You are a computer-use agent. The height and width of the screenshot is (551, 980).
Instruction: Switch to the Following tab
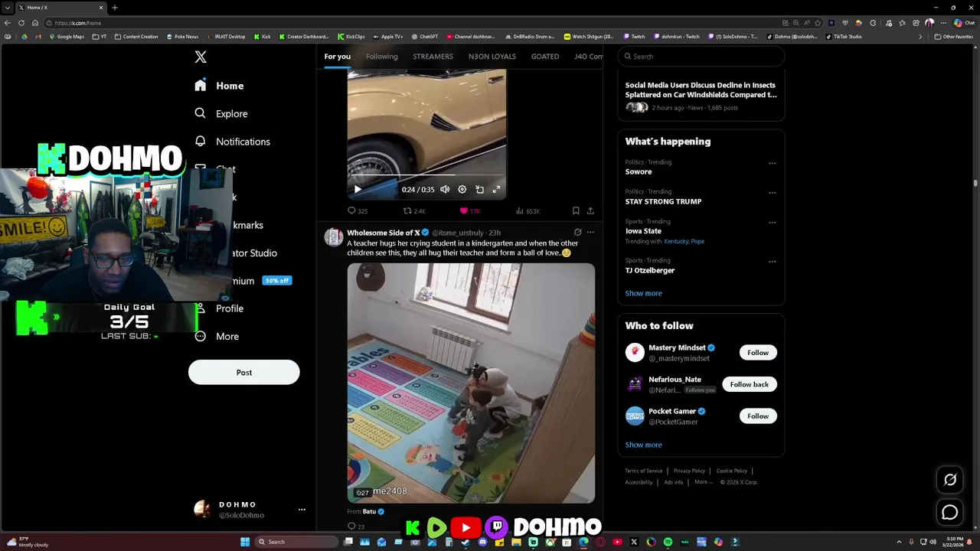pyautogui.click(x=381, y=57)
